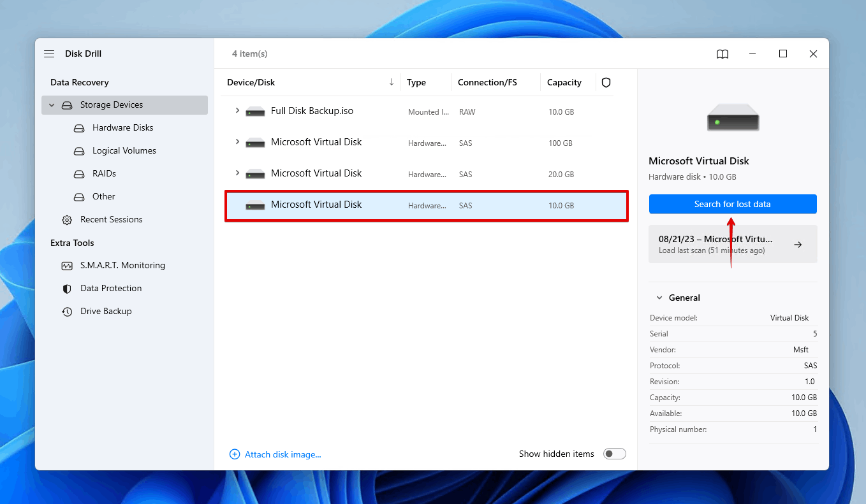Open RAIDs category in sidebar
This screenshot has width=866, height=504.
[104, 173]
